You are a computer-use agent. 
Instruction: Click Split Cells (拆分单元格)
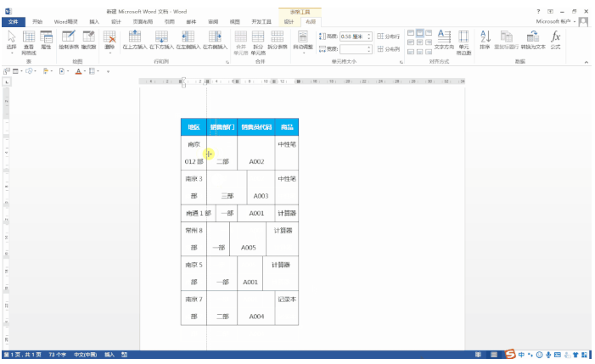point(258,42)
